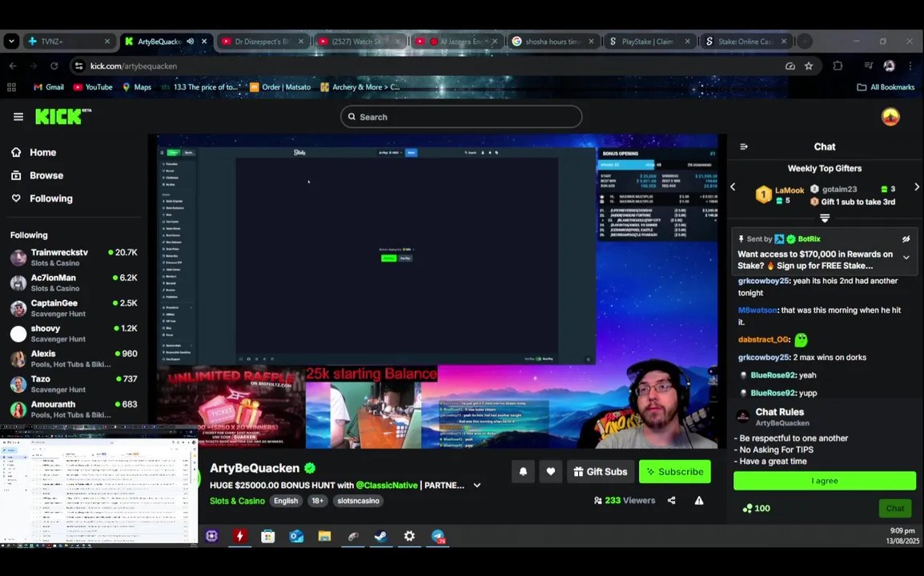Click the Chat send button
This screenshot has height=576, width=924.
[x=894, y=508]
